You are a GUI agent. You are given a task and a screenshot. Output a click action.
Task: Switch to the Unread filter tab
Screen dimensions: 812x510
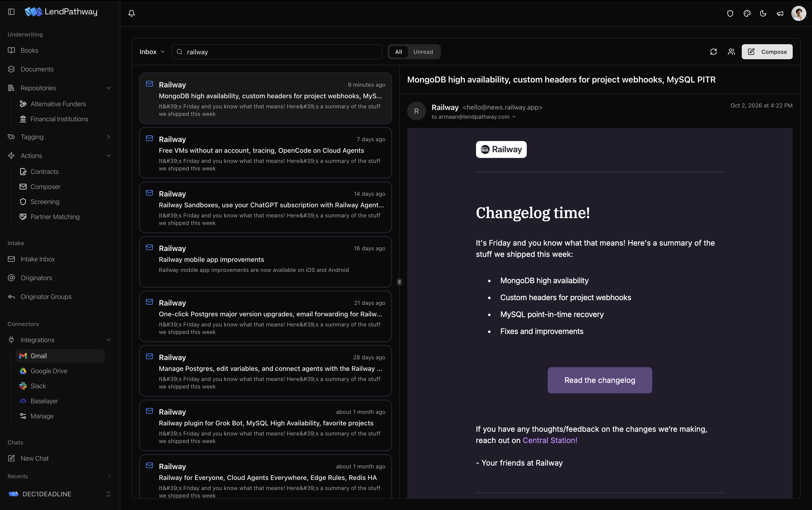tap(423, 52)
